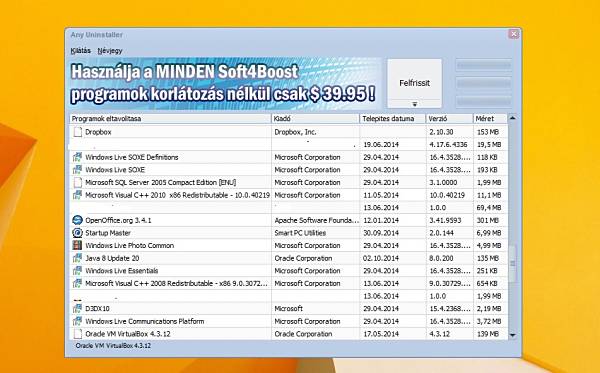
Task: Open the Névjegy menu
Action: (x=110, y=50)
